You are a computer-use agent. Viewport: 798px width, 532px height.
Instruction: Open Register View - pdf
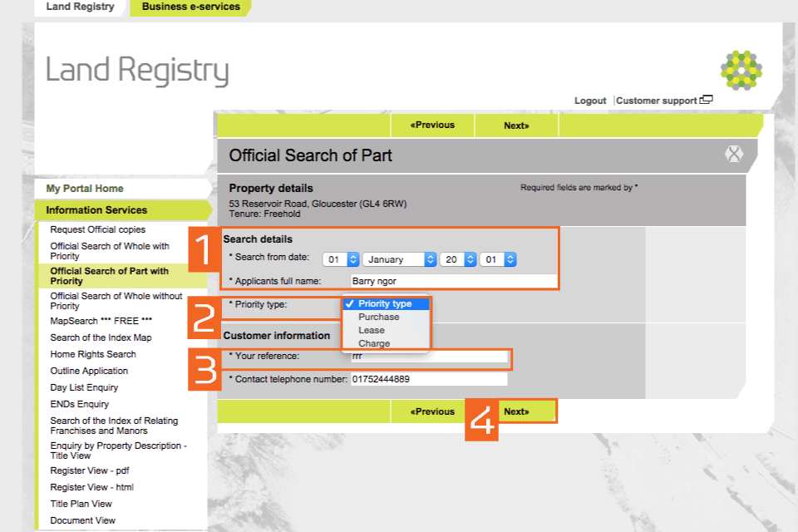click(x=90, y=470)
